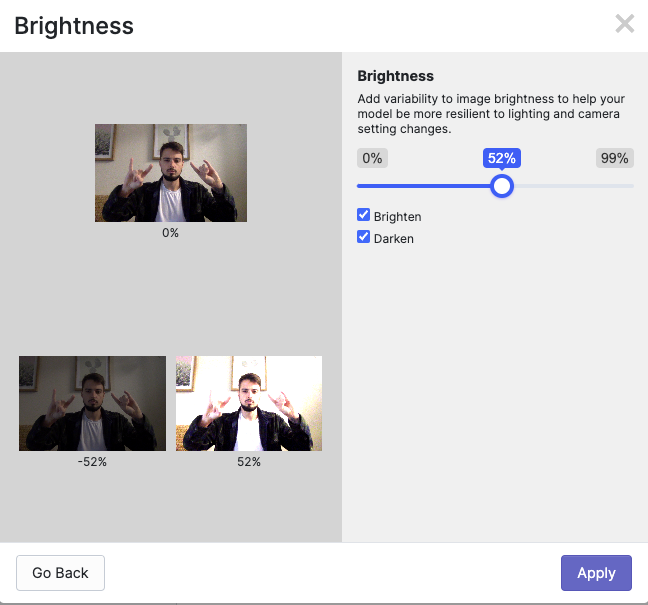This screenshot has height=605, width=648.
Task: Click the bold Brightness section heading
Action: coord(395,76)
